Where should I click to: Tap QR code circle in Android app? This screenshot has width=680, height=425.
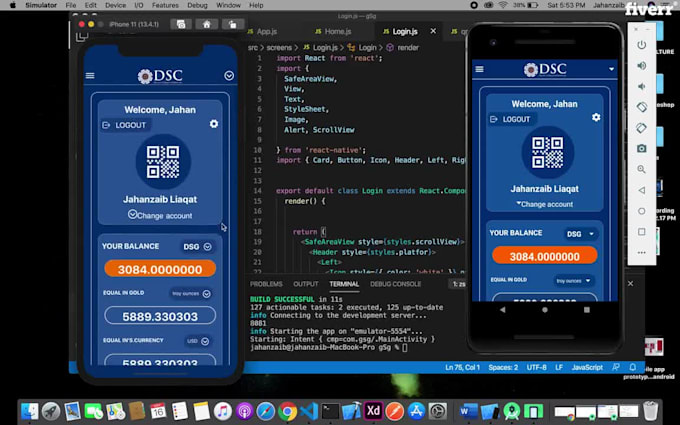click(x=548, y=153)
